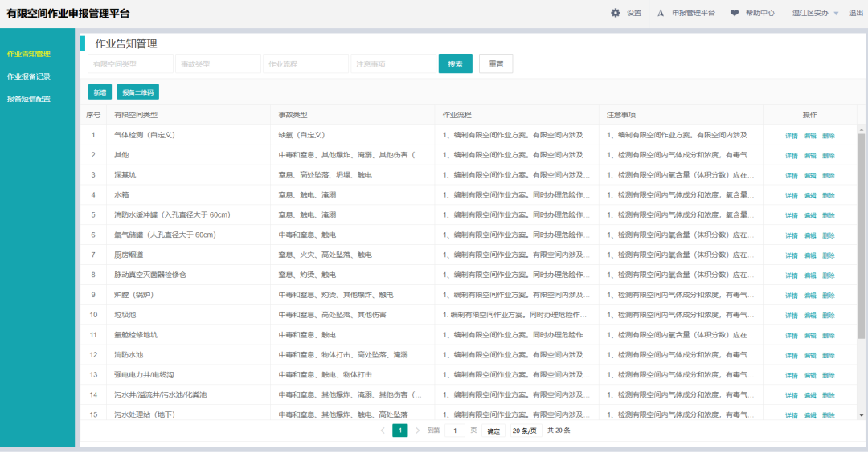Click 编辑 for 气体检测（自定义） row
This screenshot has width=868, height=453.
(x=809, y=136)
